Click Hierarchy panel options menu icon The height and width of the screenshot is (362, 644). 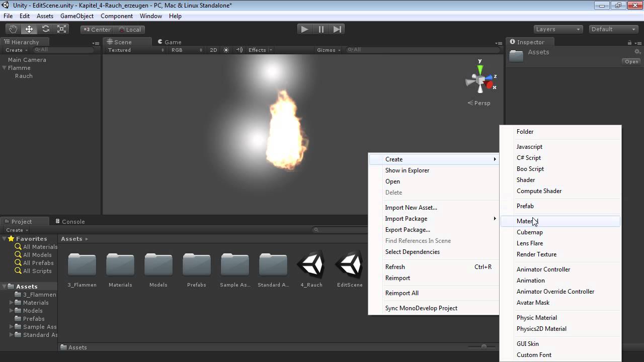point(96,43)
